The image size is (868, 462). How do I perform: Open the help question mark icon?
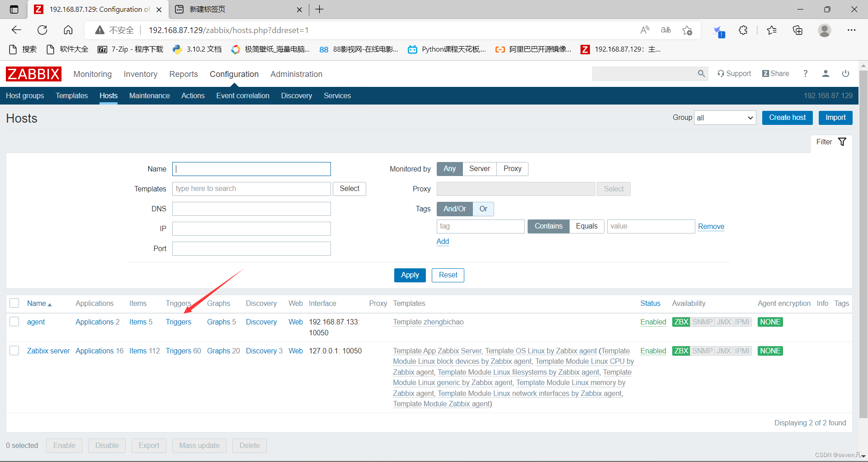click(805, 73)
